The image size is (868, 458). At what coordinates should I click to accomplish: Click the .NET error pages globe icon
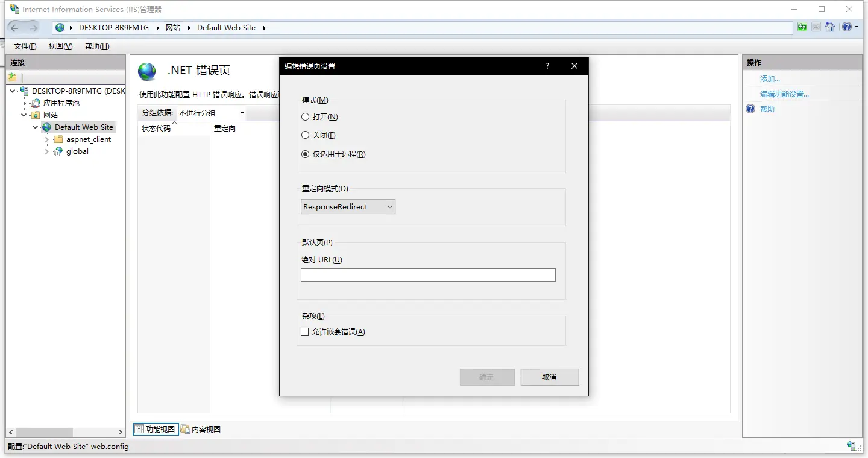(x=147, y=71)
